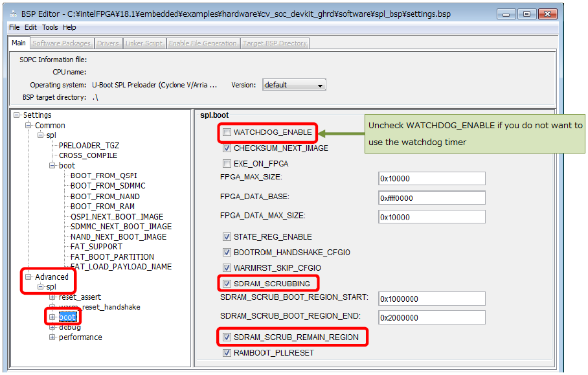The image size is (588, 375).
Task: Open the Tools menu
Action: pyautogui.click(x=50, y=27)
